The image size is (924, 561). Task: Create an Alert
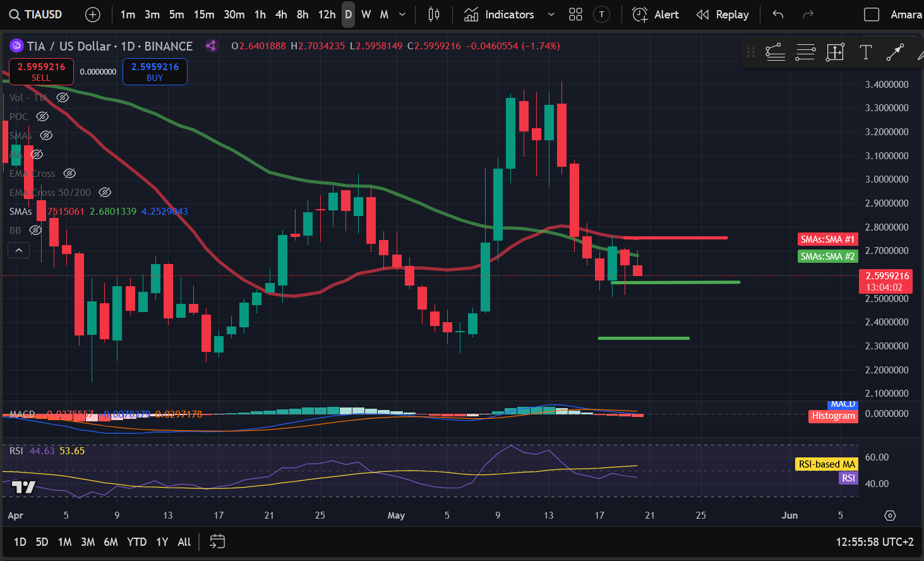pos(656,15)
